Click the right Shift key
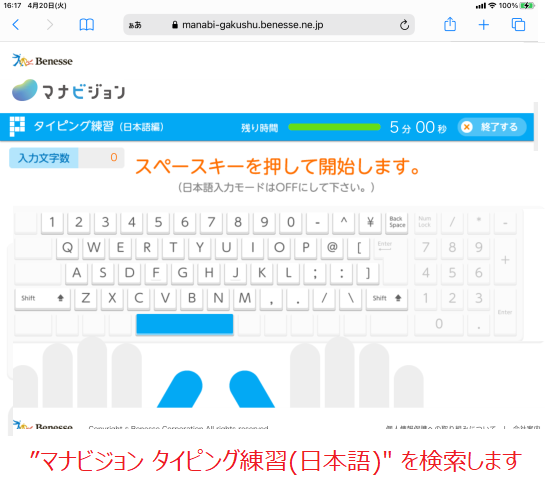The image size is (545, 477). (x=387, y=299)
